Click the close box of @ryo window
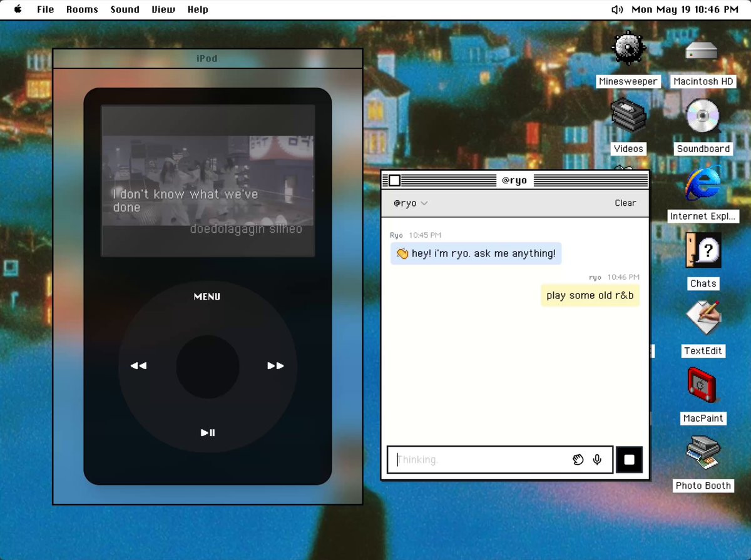 (394, 181)
